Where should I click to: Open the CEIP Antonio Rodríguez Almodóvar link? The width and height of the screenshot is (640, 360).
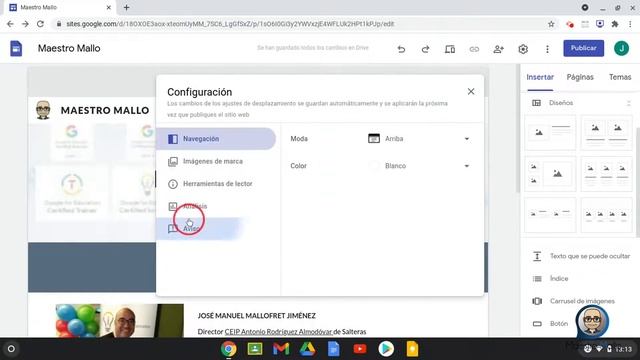tap(278, 332)
